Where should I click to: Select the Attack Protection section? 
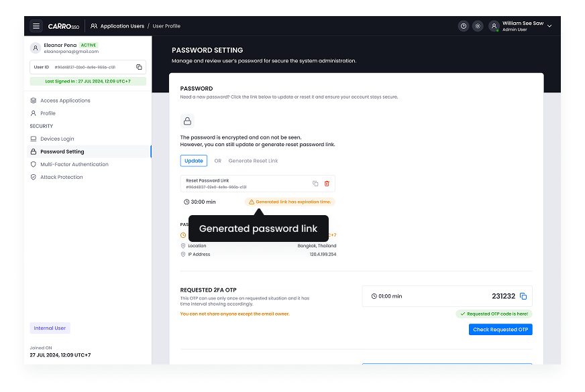point(62,177)
